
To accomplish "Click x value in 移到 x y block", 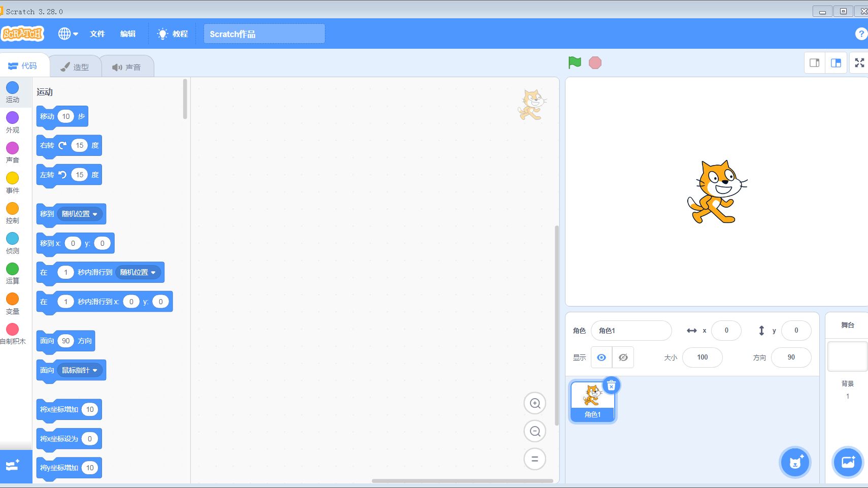I will coord(73,243).
